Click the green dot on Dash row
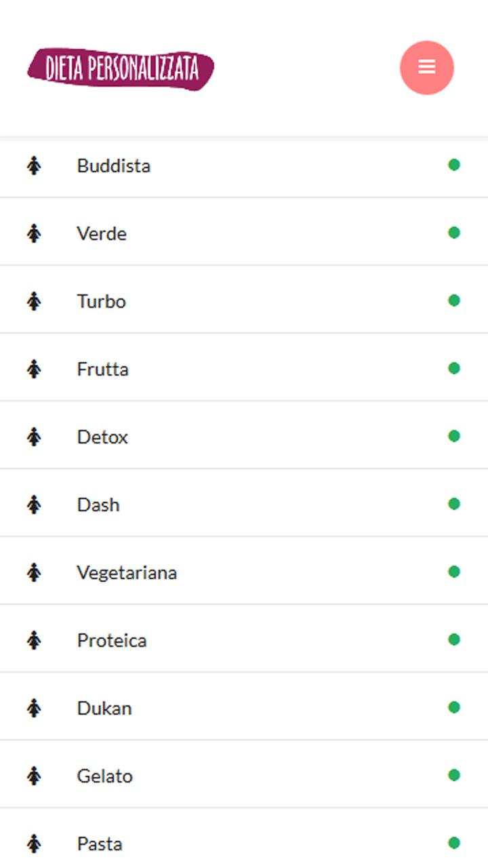This screenshot has width=488, height=868. pos(454,504)
